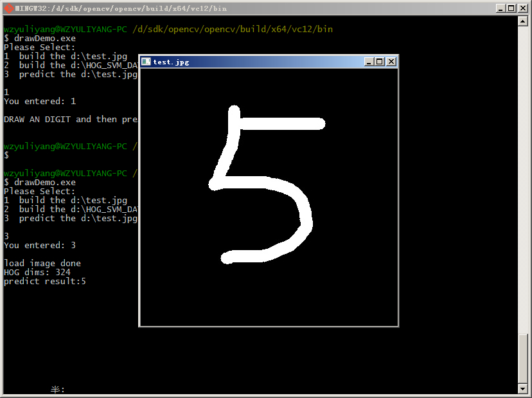
Task: Click the 'predict result:5' output line
Action: [44, 281]
